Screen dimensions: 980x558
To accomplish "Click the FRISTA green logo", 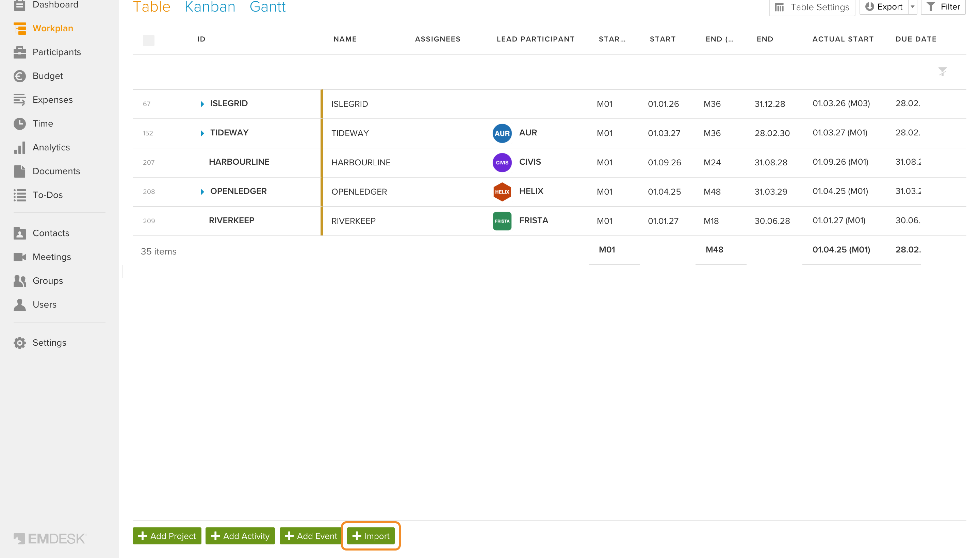I will click(502, 221).
